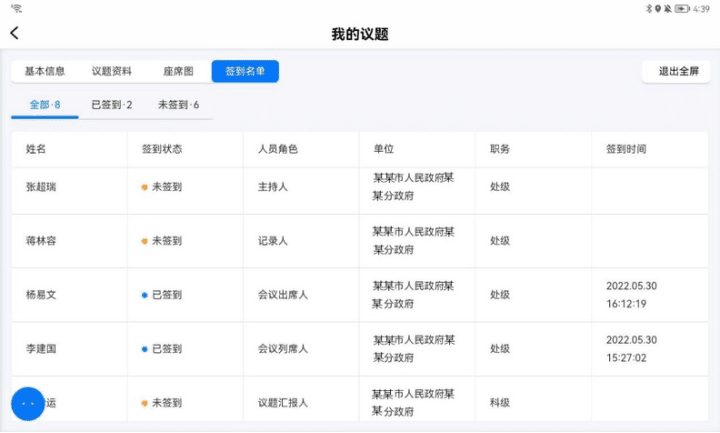Check the Wi-Fi status icon
The width and height of the screenshot is (720, 433).
17,8
